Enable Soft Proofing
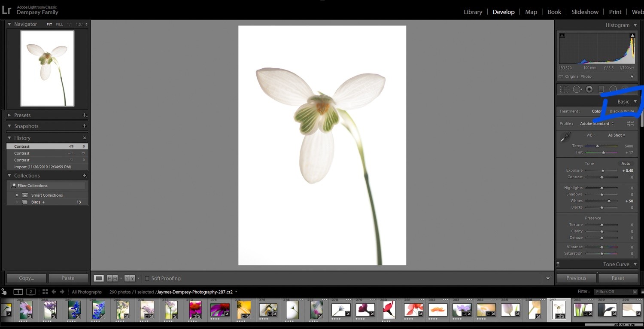This screenshot has height=329, width=644. [x=148, y=278]
